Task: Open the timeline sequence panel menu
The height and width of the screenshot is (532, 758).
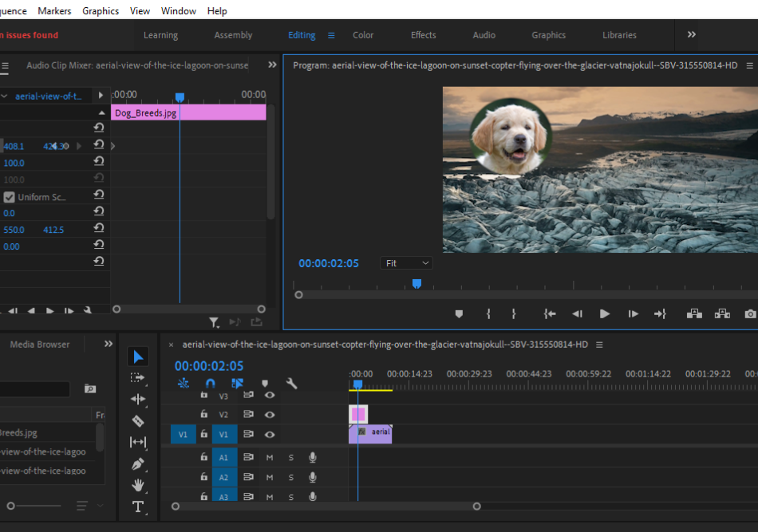Action: point(599,345)
